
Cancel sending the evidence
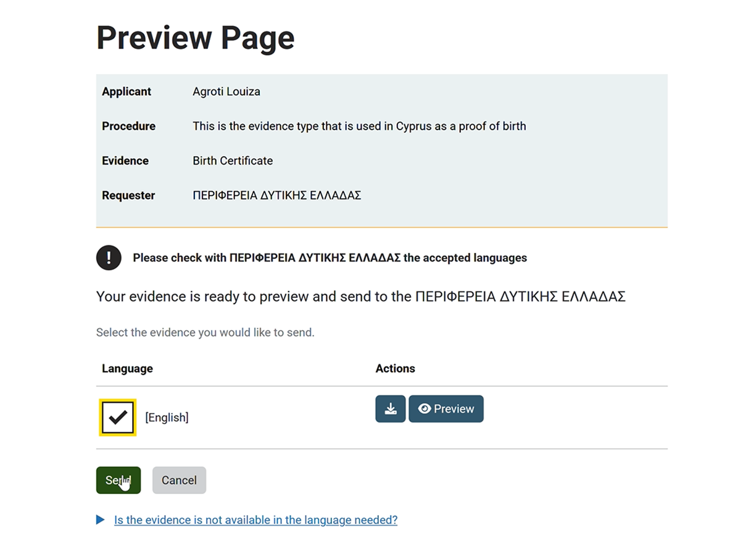click(179, 480)
